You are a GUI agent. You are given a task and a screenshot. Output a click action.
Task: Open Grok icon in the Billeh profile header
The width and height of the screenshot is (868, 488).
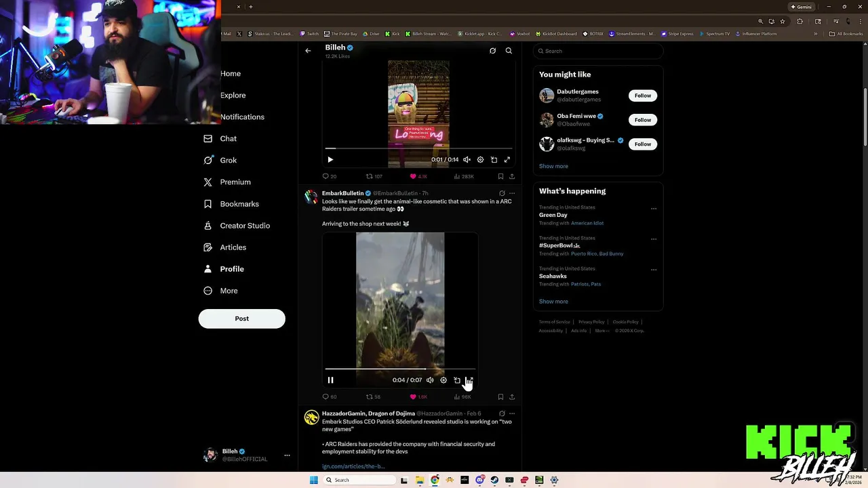(492, 51)
